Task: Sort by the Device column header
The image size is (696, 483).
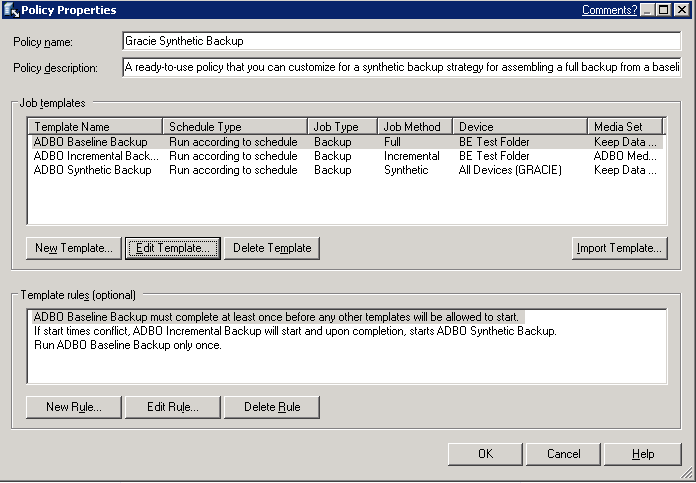Action: 520,127
